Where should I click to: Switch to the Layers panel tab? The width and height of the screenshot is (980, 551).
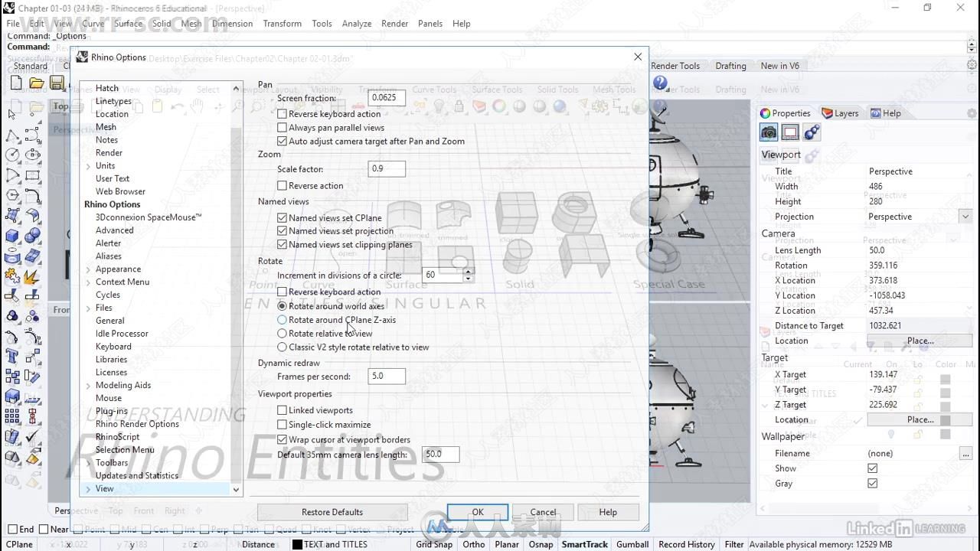(840, 113)
